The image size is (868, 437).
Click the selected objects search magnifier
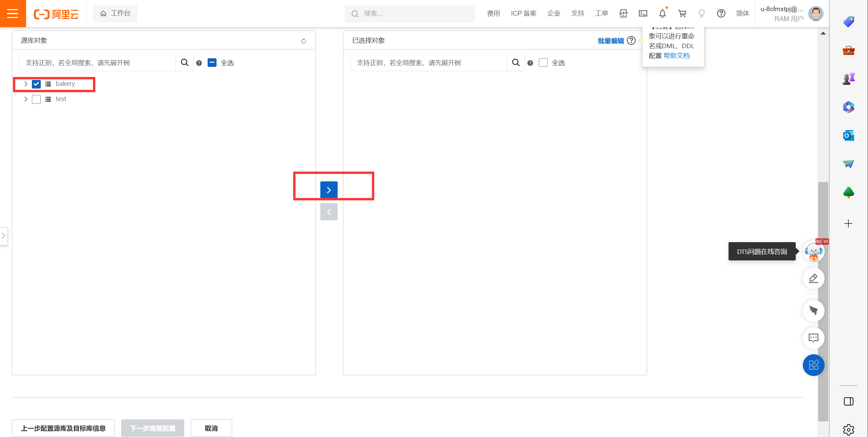(x=516, y=63)
